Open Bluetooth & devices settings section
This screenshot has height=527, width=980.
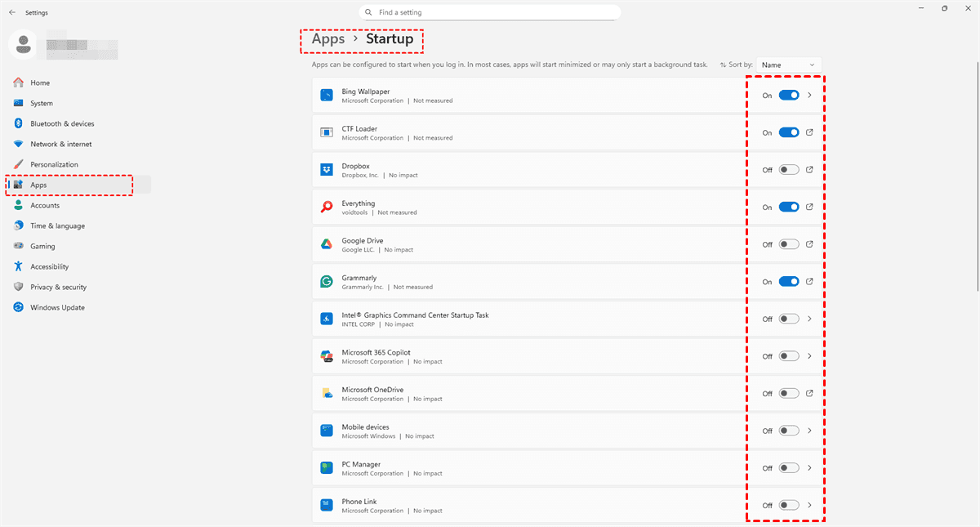[62, 124]
